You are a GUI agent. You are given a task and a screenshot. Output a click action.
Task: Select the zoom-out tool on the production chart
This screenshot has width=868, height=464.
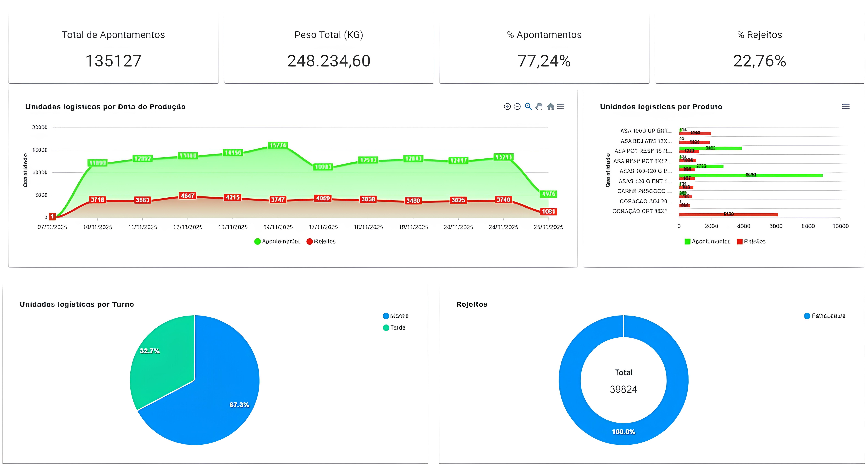click(517, 107)
